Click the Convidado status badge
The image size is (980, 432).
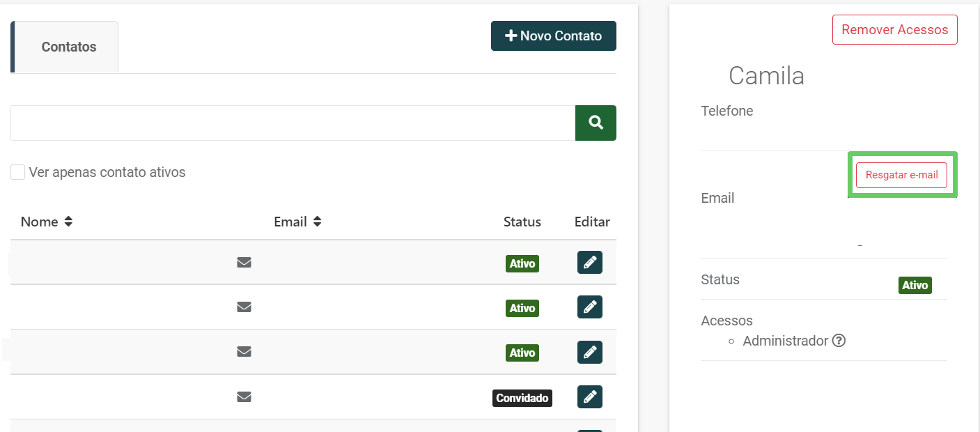522,398
